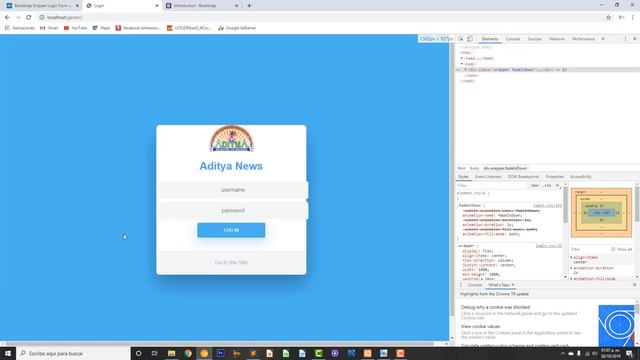Open the DevTools three-dot customize menu
640x360 pixels.
pos(625,39)
